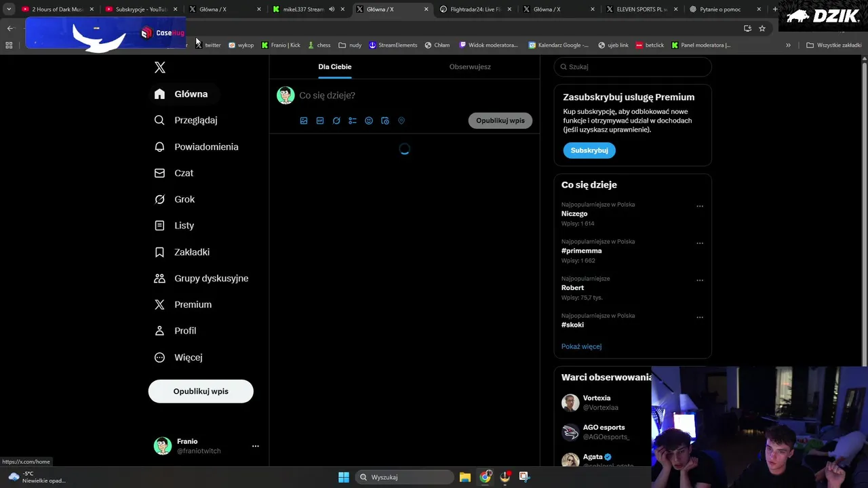
Task: Open the StreamElements bookmark
Action: 393,45
